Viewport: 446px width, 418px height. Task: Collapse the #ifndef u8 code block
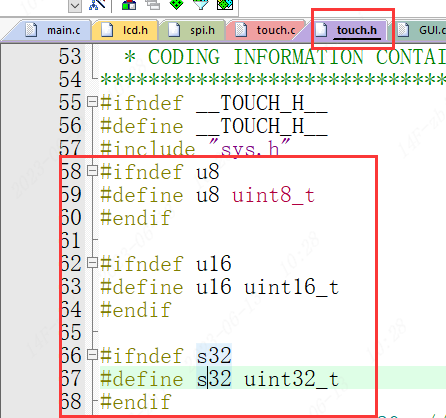tap(92, 171)
